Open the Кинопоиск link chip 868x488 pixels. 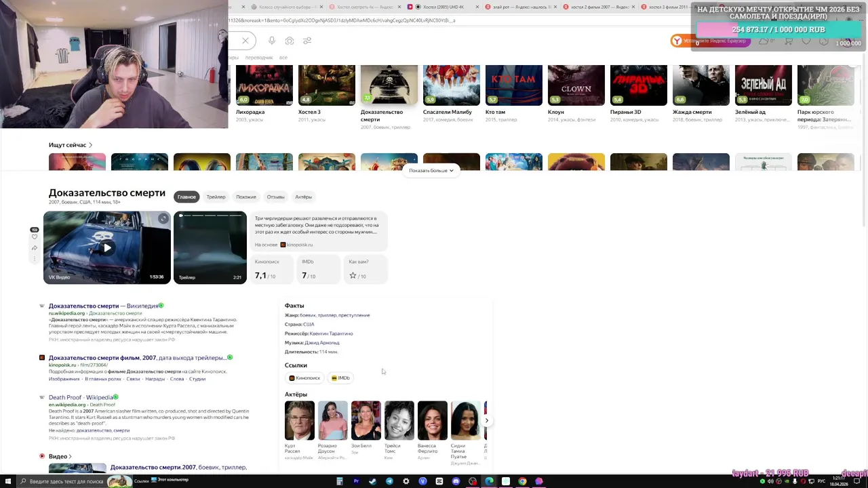point(304,378)
